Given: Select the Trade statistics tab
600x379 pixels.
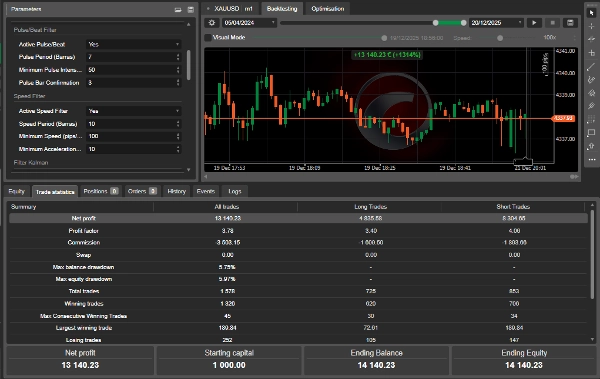Looking at the screenshot, I should [55, 192].
